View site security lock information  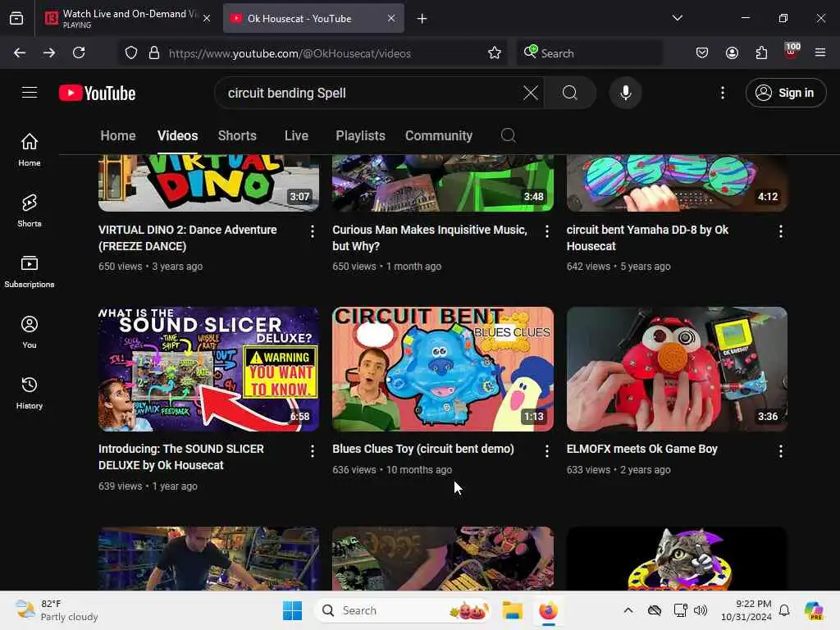154,53
